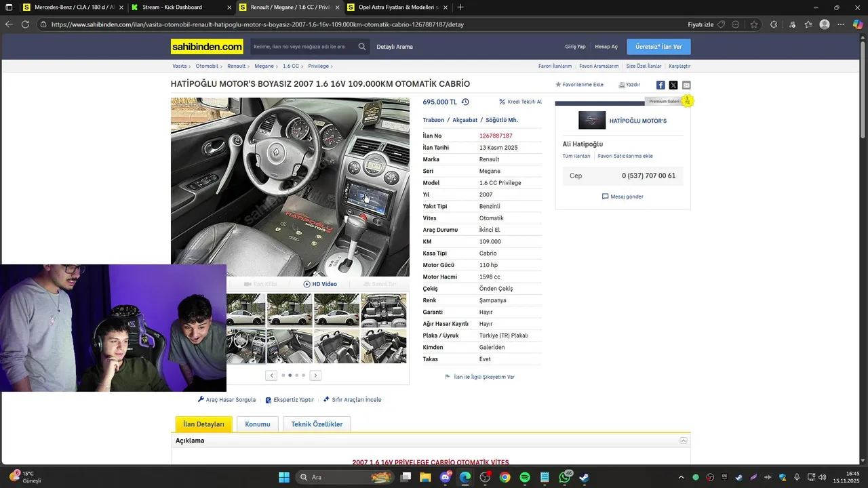Select the Konumu tab
This screenshot has height=488, width=868.
[x=258, y=424]
